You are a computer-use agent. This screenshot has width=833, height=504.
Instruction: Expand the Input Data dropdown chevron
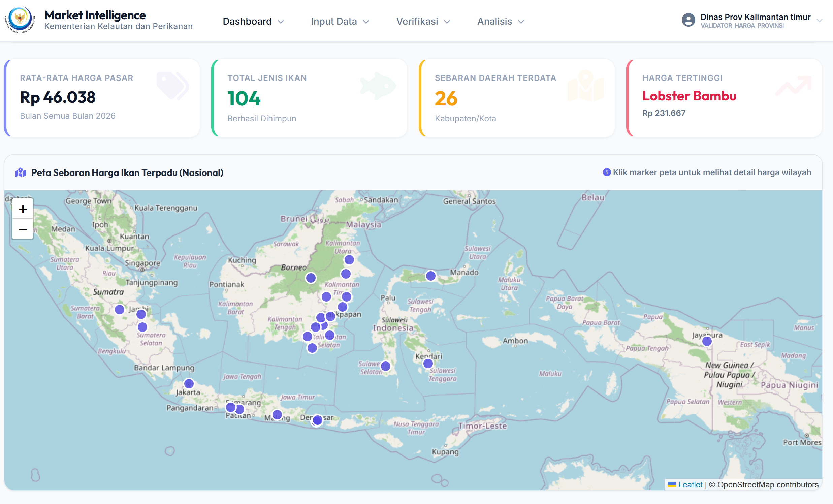pyautogui.click(x=366, y=22)
